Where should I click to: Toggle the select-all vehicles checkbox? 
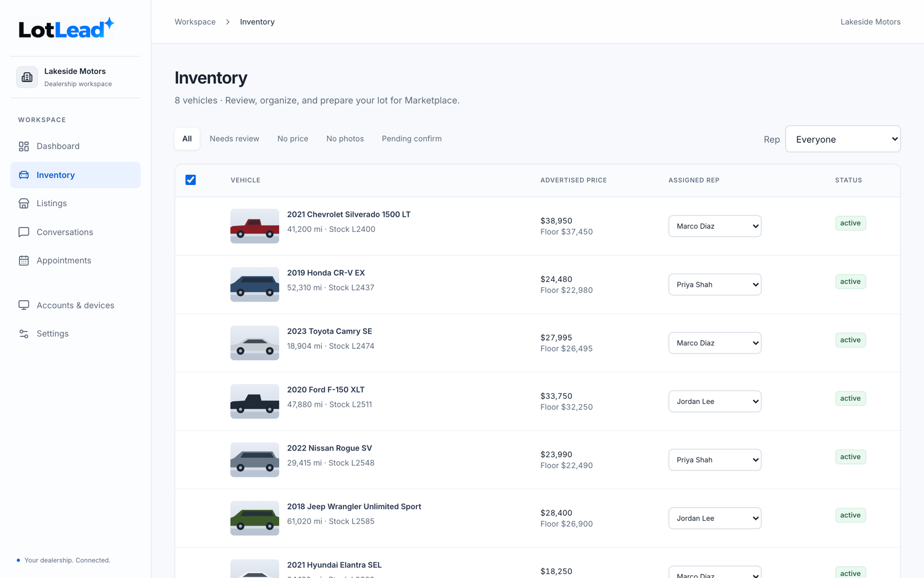click(190, 180)
